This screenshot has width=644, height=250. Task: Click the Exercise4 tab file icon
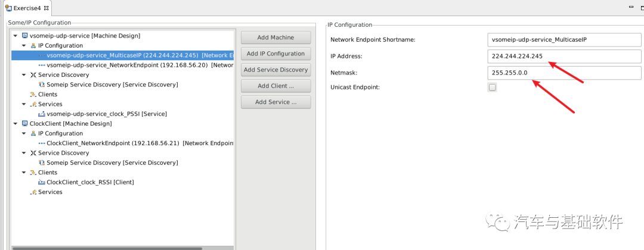coord(8,8)
